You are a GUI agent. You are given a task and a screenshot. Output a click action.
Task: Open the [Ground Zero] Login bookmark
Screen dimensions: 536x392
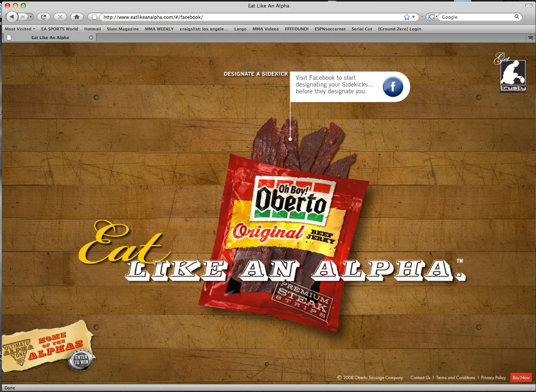pyautogui.click(x=400, y=29)
